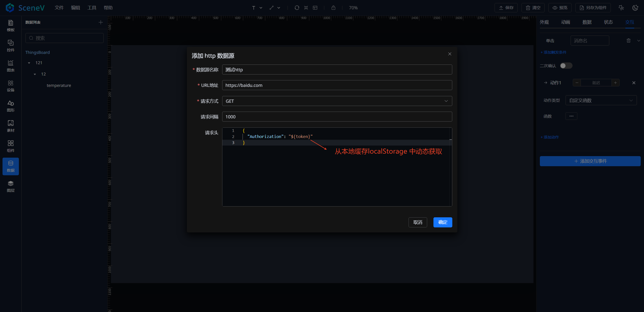This screenshot has height=312, width=644.
Task: Open the 动作类型 自定义函数 dropdown
Action: point(601,100)
